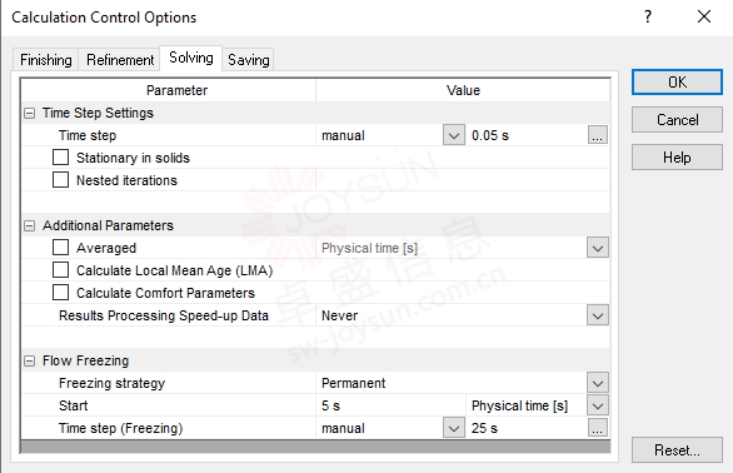Click the help question mark icon

(650, 17)
